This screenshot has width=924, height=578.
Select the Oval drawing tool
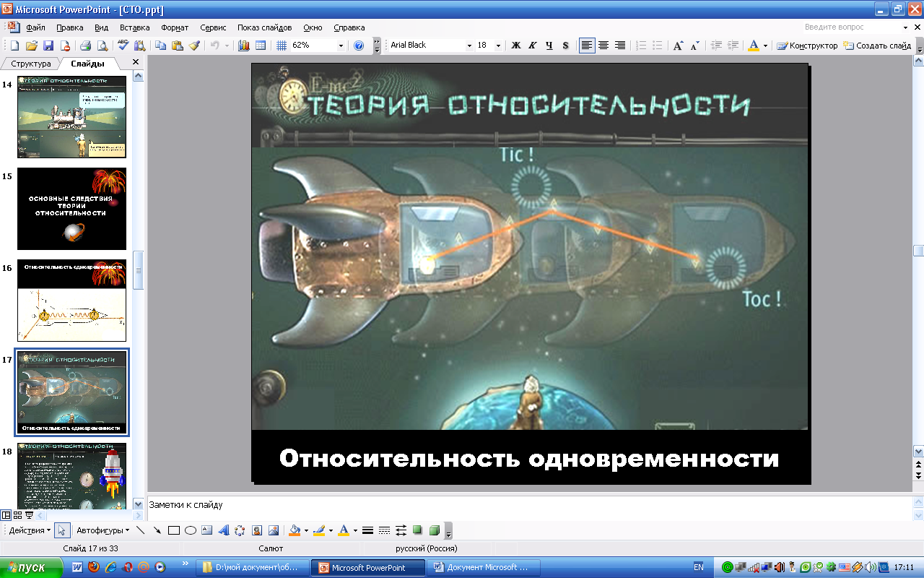[191, 530]
